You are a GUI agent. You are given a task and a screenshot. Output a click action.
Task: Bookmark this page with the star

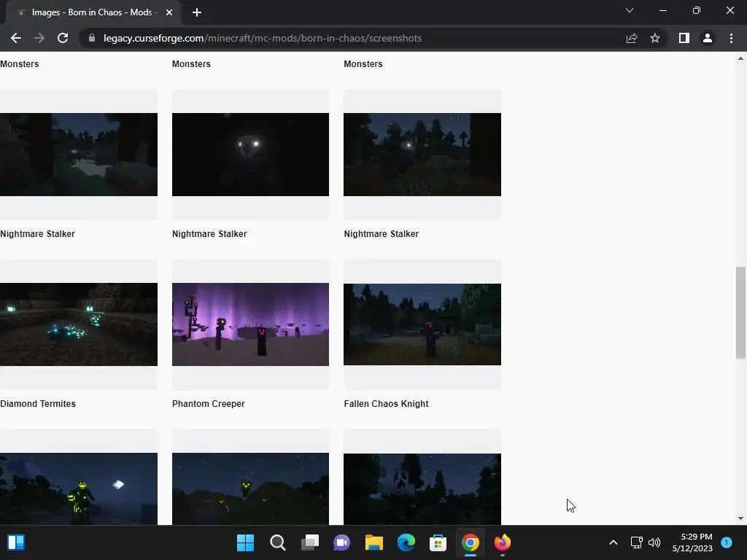655,38
